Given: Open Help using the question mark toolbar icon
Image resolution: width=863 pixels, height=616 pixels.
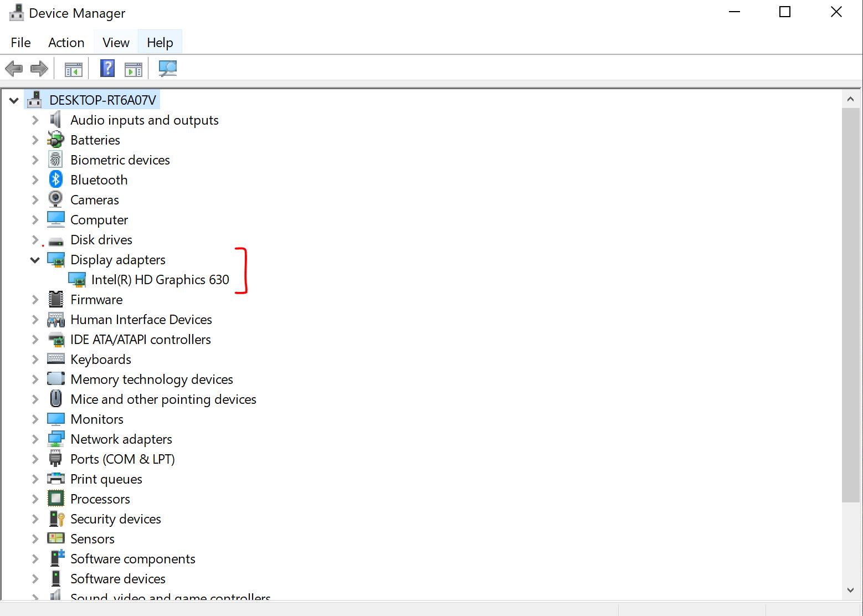Looking at the screenshot, I should click(x=106, y=68).
